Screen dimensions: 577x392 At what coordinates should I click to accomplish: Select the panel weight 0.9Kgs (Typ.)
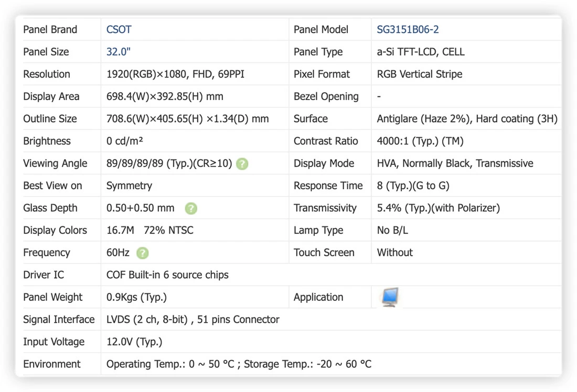136,297
